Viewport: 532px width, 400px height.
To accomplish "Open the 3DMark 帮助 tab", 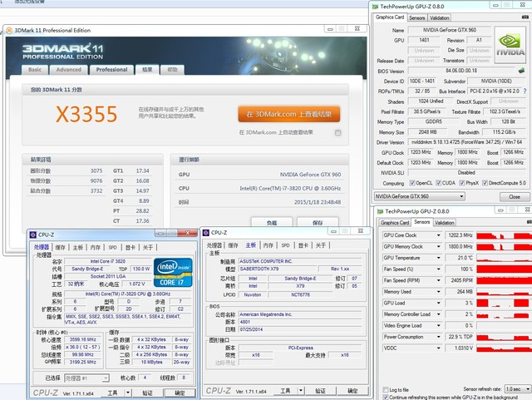I will (x=172, y=70).
